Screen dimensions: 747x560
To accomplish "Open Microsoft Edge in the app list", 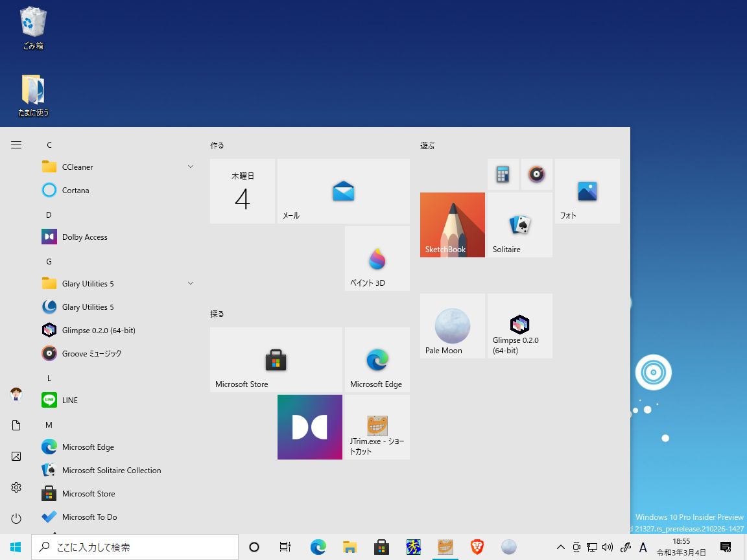I will [x=118, y=447].
